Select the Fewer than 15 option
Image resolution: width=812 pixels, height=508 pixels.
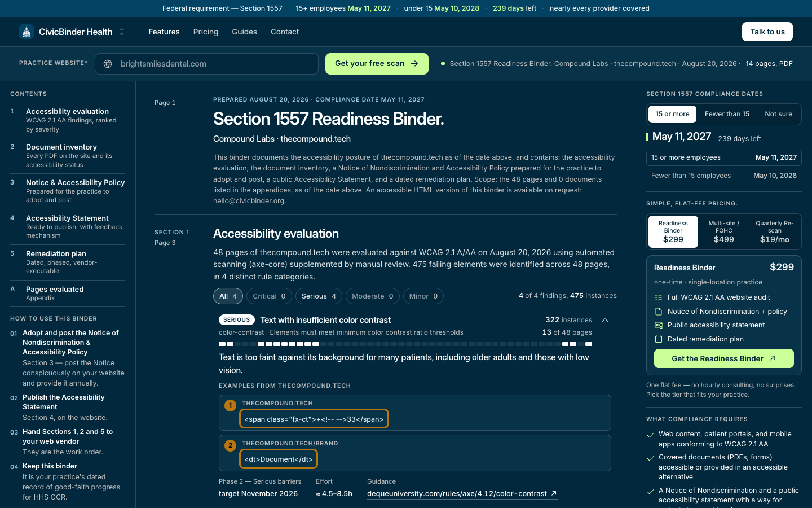tap(727, 114)
